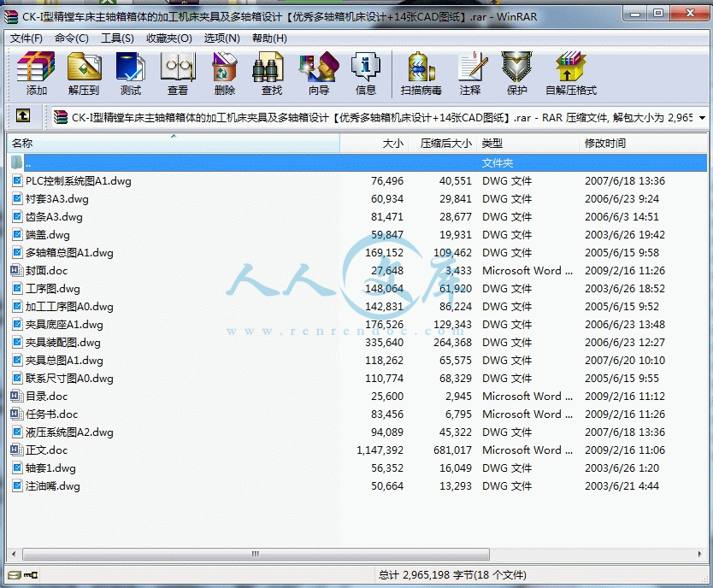The width and height of the screenshot is (713, 588).
Task: Open the Commands (命令) menu
Action: tap(72, 38)
